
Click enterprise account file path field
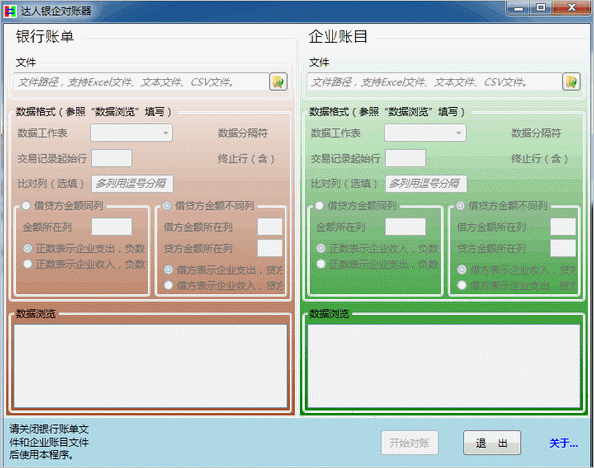click(x=434, y=82)
